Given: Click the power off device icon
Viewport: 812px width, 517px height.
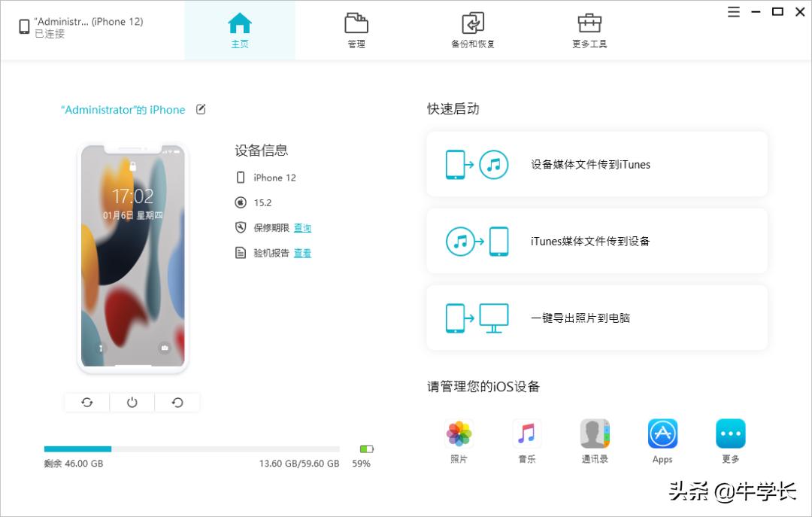Looking at the screenshot, I should pos(132,402).
